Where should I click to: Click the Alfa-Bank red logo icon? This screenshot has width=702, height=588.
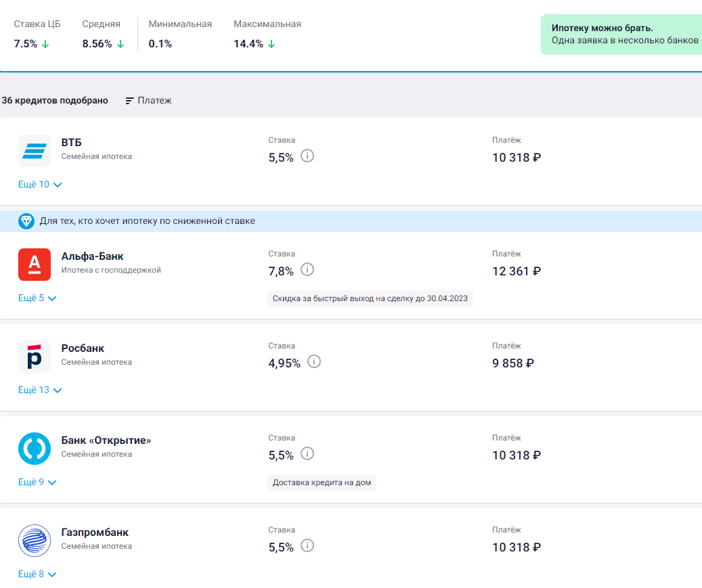point(35,265)
